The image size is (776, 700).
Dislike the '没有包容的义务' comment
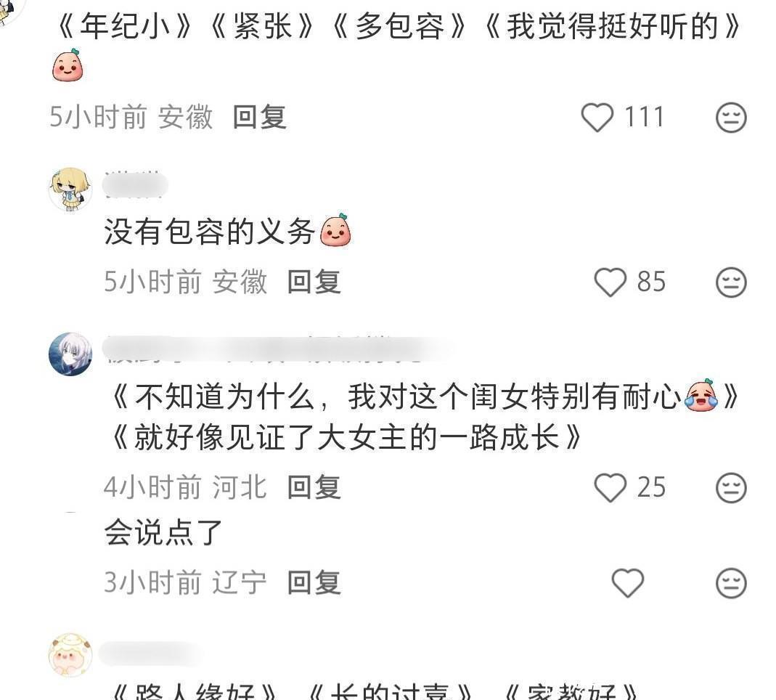pyautogui.click(x=731, y=282)
